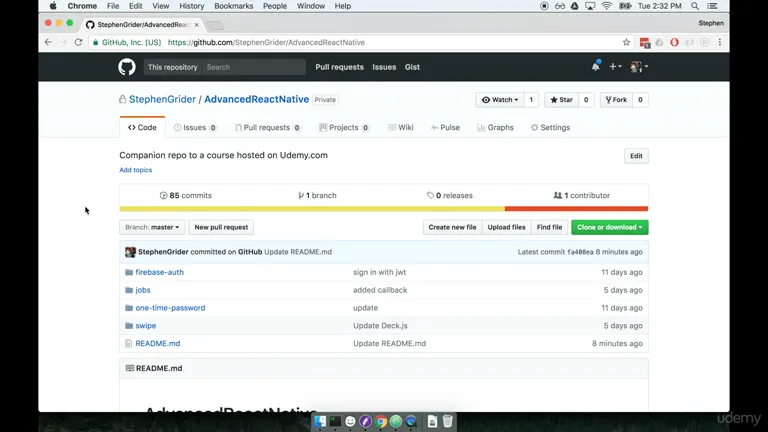This screenshot has height=432, width=768.
Task: Open the Apple menu
Action: click(53, 6)
